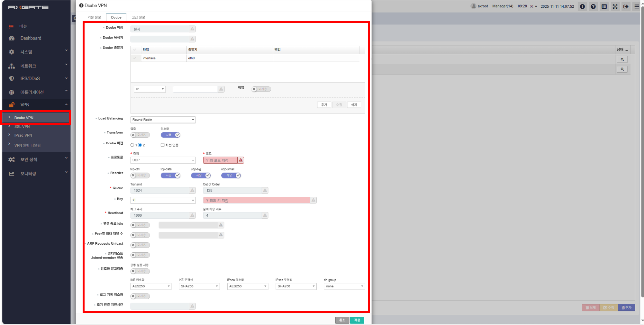The width and height of the screenshot is (644, 325).
Task: Open IPsec VPN in the sidebar
Action: tap(23, 135)
